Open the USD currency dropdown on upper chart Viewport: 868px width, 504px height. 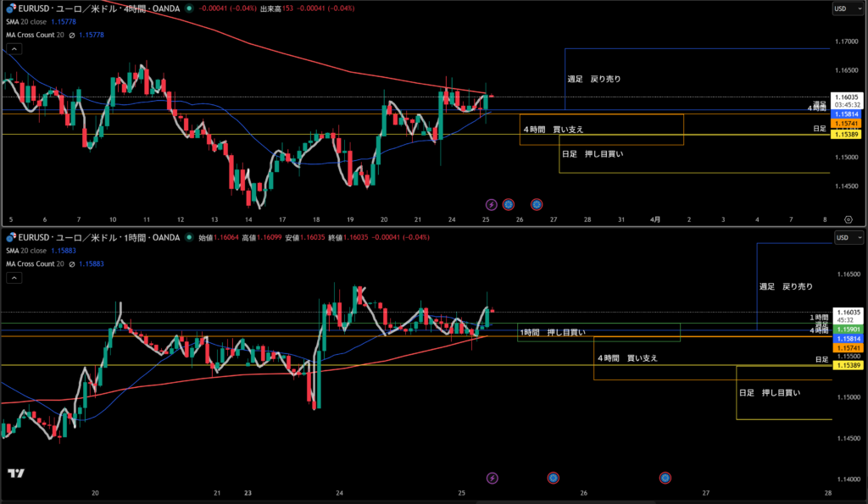click(844, 8)
